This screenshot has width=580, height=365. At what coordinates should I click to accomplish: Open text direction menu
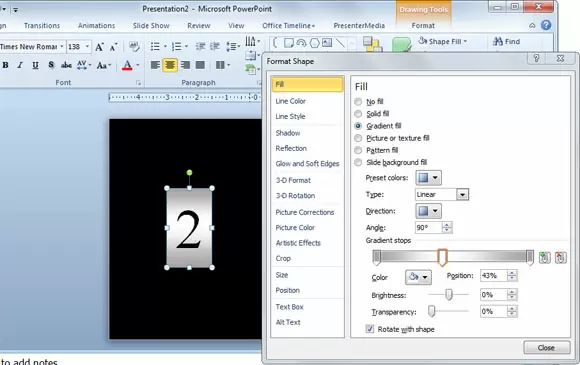click(x=253, y=41)
